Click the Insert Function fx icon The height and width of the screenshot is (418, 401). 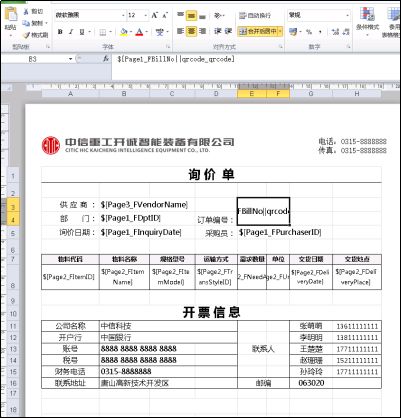coord(105,59)
